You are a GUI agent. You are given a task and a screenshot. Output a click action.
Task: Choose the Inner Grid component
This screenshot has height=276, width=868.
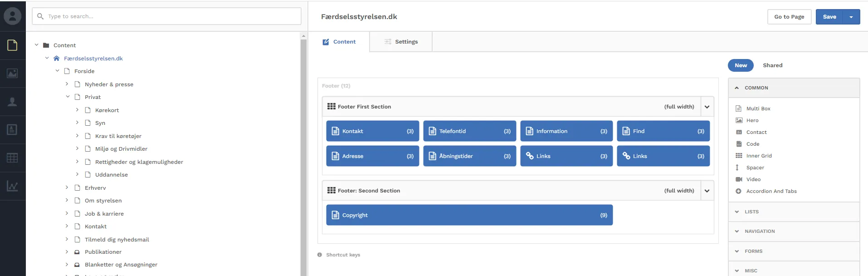pos(759,156)
